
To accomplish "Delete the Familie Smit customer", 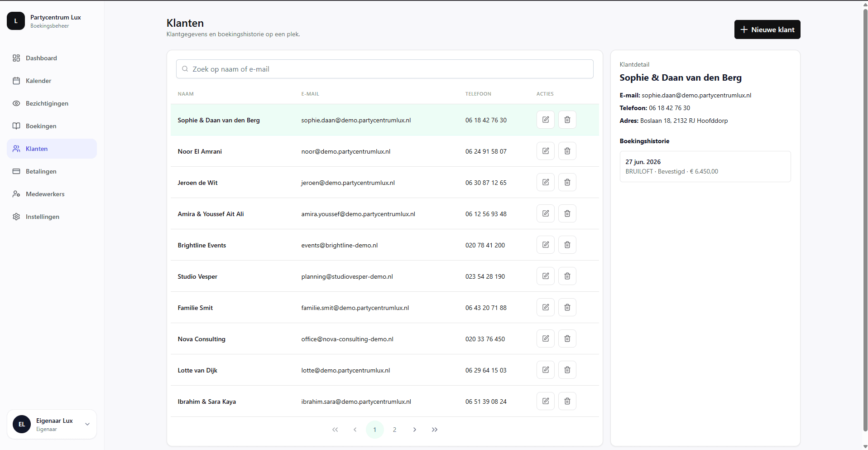I will click(x=567, y=307).
